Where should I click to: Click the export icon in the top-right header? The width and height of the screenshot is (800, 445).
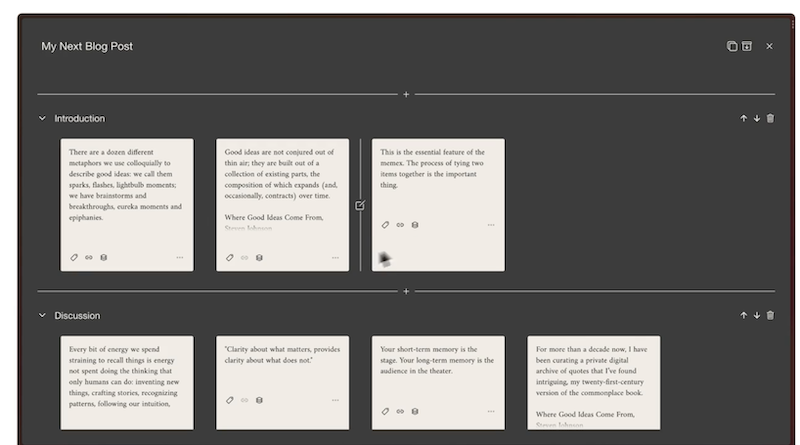pyautogui.click(x=746, y=46)
